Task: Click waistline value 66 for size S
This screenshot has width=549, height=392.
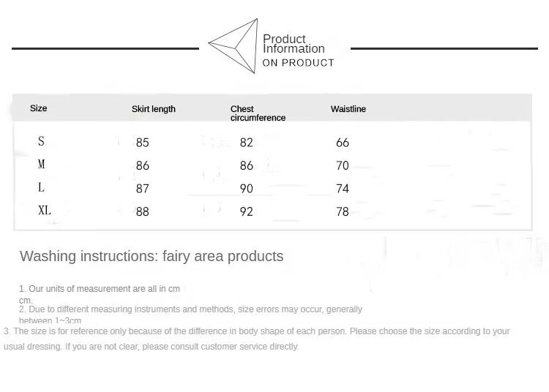Action: coord(343,143)
